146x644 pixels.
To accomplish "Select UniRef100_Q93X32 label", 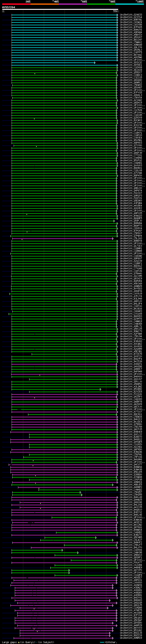I will [131, 63].
